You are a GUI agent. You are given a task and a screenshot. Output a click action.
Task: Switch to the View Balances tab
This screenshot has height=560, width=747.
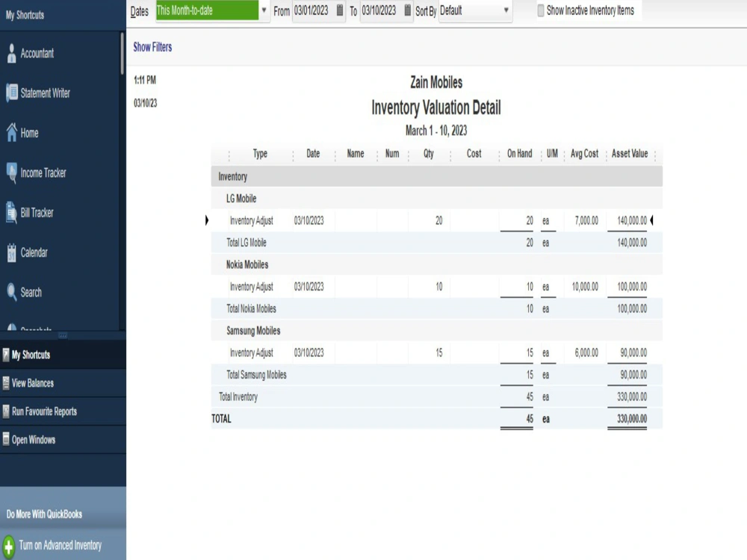[38, 383]
